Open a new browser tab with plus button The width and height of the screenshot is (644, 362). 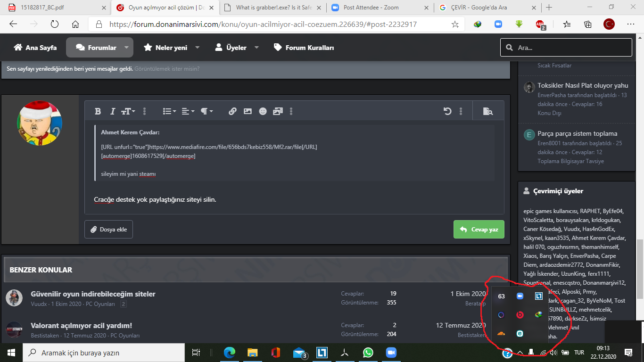(x=549, y=8)
